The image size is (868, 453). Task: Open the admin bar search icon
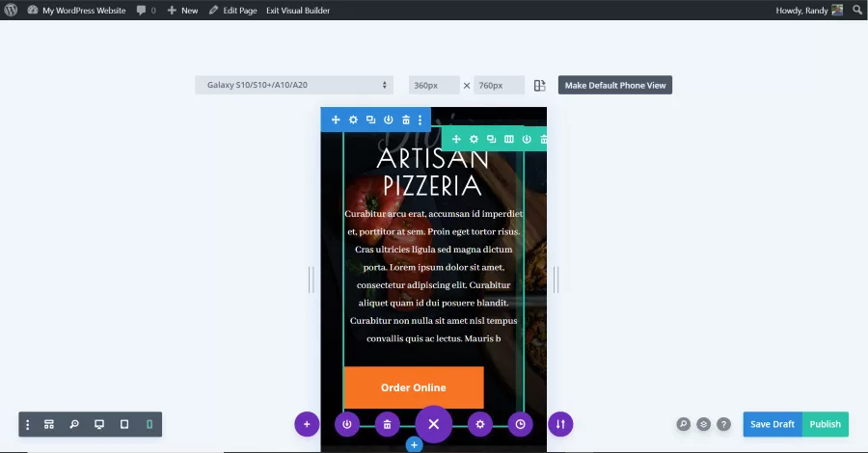pos(857,10)
